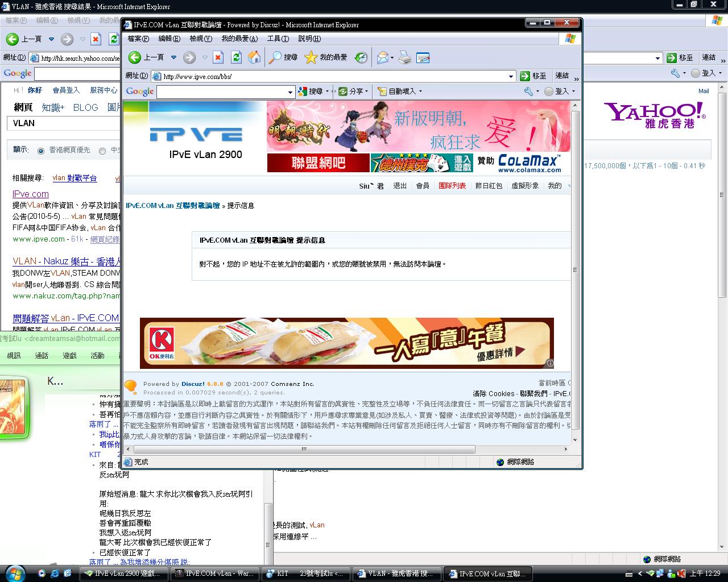
Task: Click the 聯盟網吧 red banner
Action: [318, 163]
